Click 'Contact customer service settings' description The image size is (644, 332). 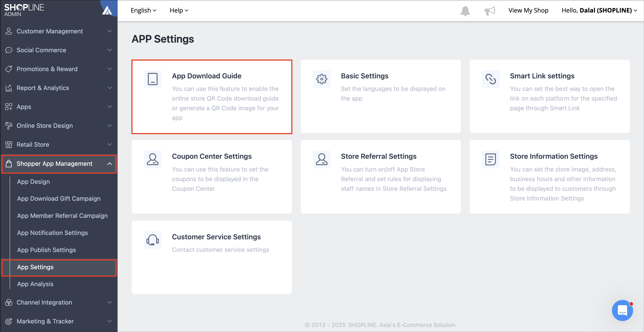pyautogui.click(x=220, y=250)
